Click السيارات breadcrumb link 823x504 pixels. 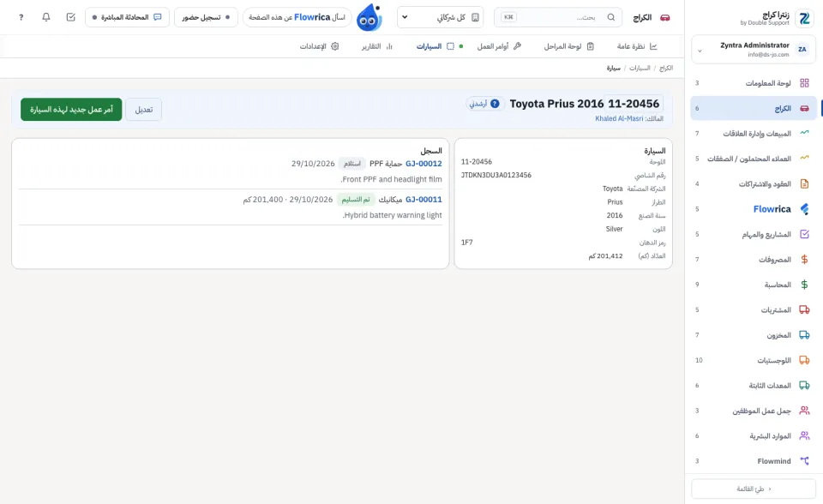pos(640,69)
